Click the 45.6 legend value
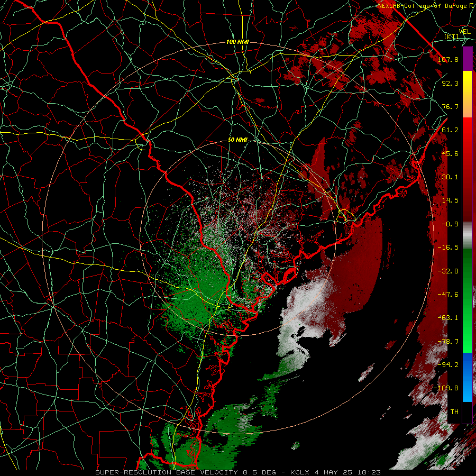 tap(450, 153)
